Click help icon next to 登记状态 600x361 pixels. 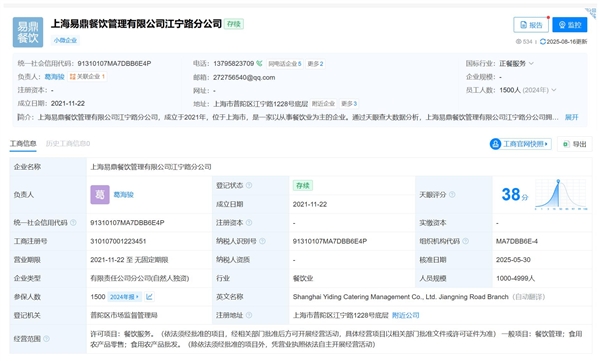[x=249, y=185]
